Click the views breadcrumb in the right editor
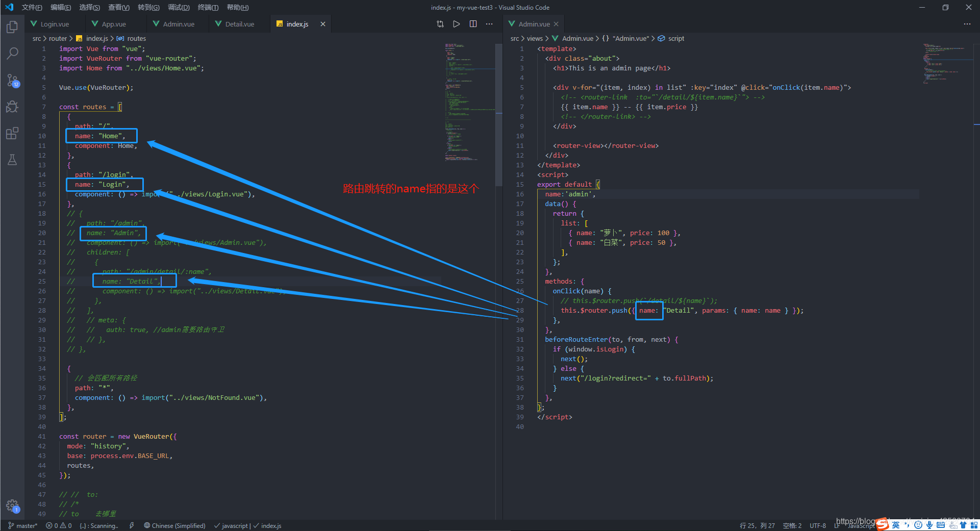The image size is (980, 531). (x=535, y=38)
